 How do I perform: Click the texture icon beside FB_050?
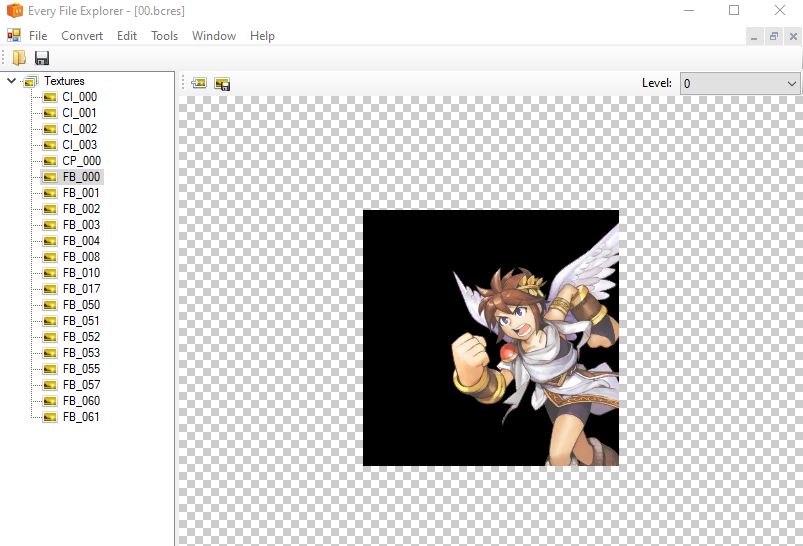(x=50, y=305)
